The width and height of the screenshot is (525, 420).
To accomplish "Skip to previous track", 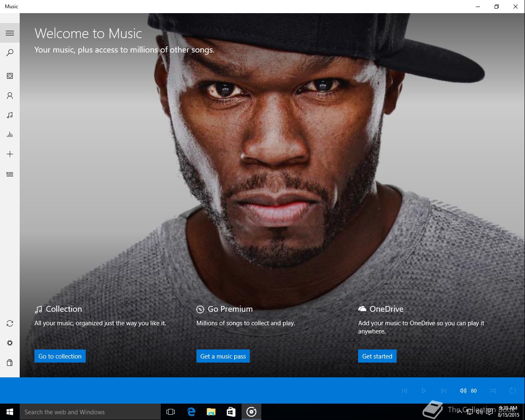I will pyautogui.click(x=404, y=390).
